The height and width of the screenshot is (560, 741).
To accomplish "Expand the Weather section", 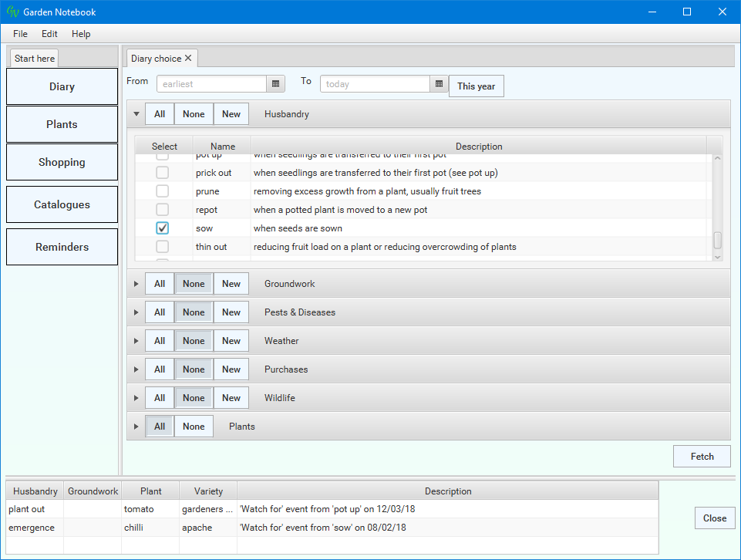I will [x=136, y=341].
